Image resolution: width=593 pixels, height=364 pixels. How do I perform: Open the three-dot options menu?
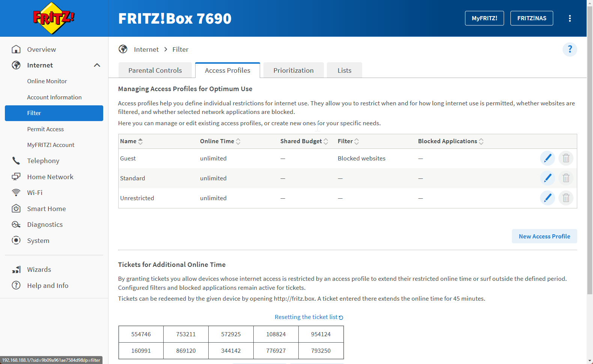pos(569,18)
